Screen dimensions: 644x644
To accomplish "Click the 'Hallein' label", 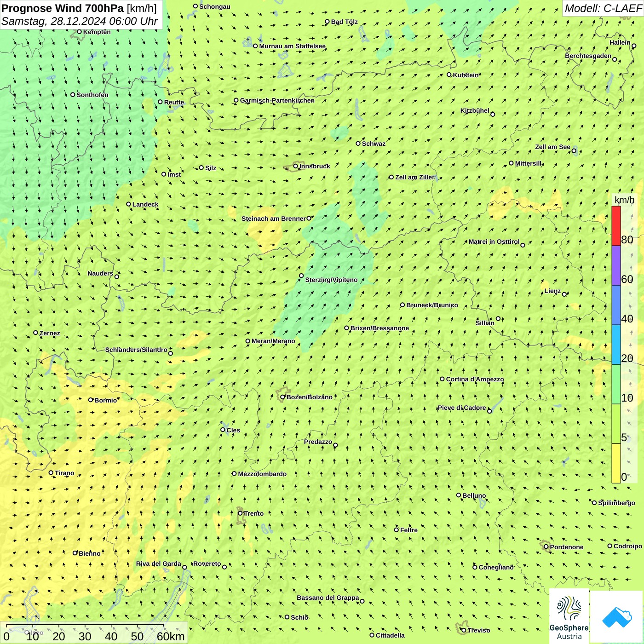I will tap(620, 42).
